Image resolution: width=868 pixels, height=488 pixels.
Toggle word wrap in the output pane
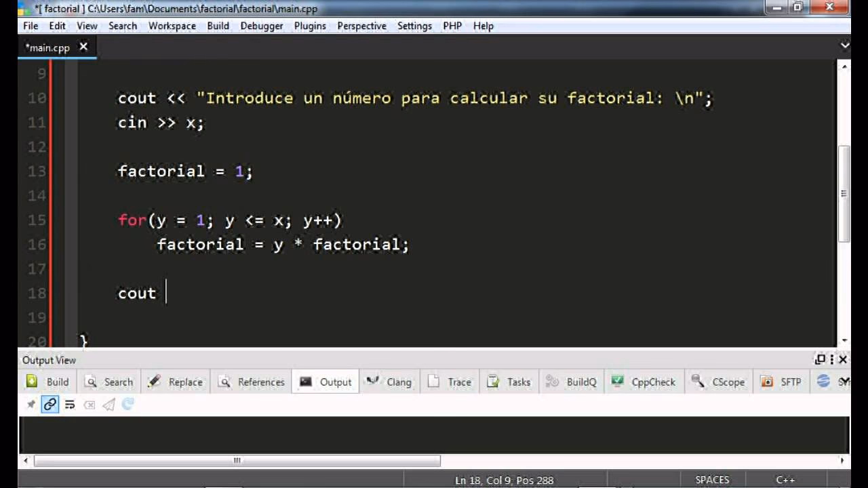[x=68, y=404]
